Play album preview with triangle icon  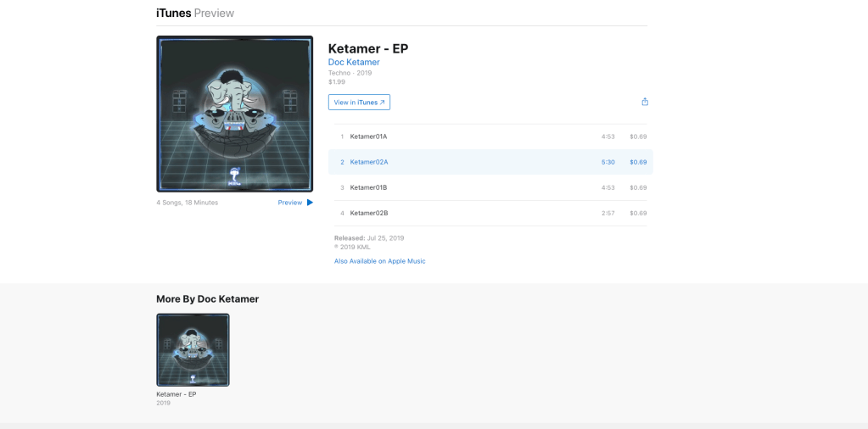(310, 203)
